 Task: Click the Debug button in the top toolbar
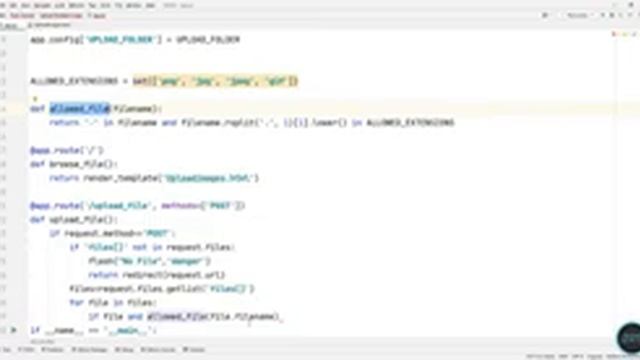pyautogui.click(x=611, y=15)
